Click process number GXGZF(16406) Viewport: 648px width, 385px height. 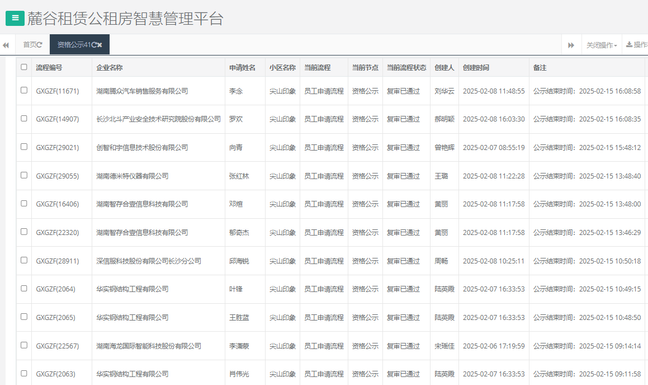(x=57, y=204)
